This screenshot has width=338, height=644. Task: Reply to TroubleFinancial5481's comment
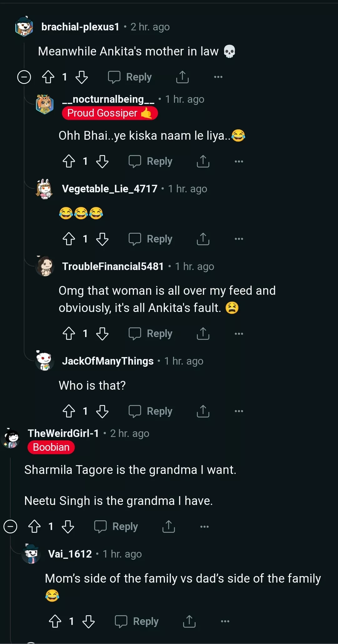(151, 334)
